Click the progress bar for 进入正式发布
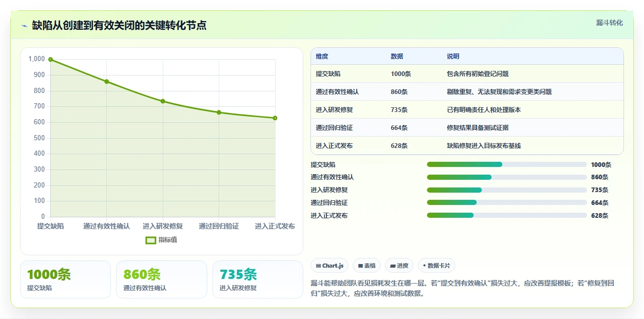The image size is (644, 319). (x=507, y=216)
